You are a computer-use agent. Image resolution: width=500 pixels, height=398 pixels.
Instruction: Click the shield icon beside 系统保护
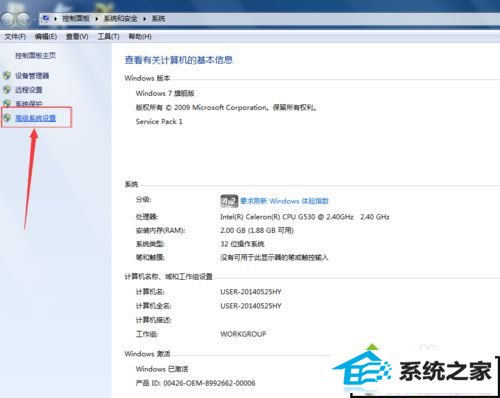coord(7,103)
